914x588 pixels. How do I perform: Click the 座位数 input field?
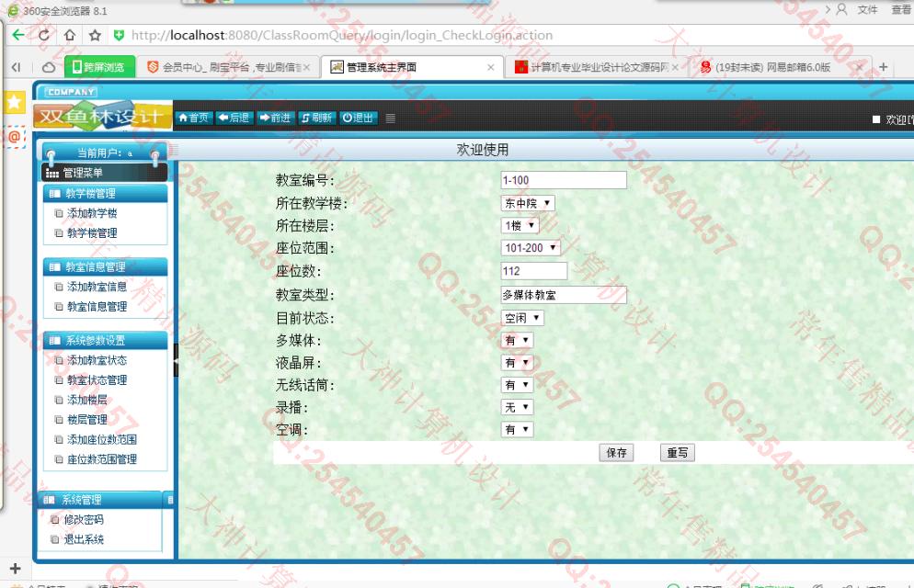pyautogui.click(x=534, y=271)
